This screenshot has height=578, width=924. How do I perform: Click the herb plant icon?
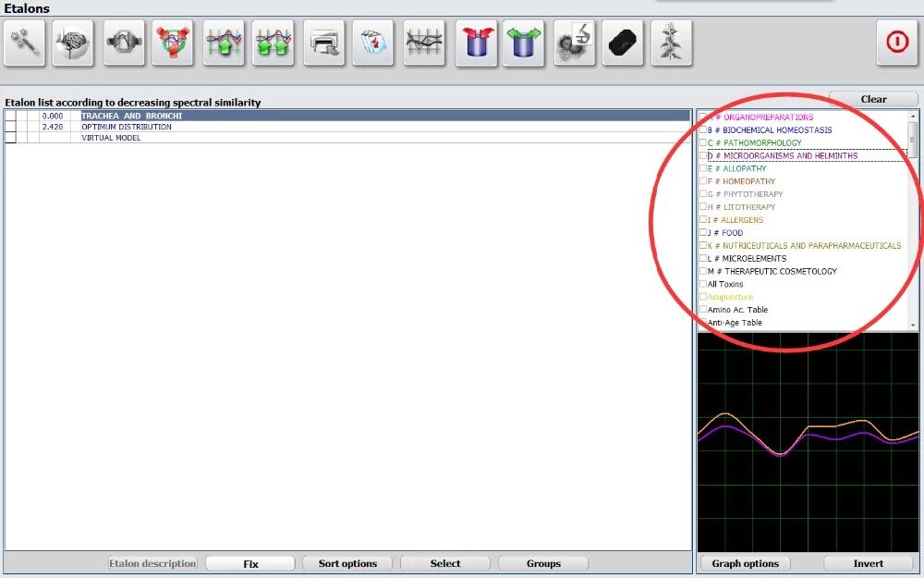(x=671, y=43)
